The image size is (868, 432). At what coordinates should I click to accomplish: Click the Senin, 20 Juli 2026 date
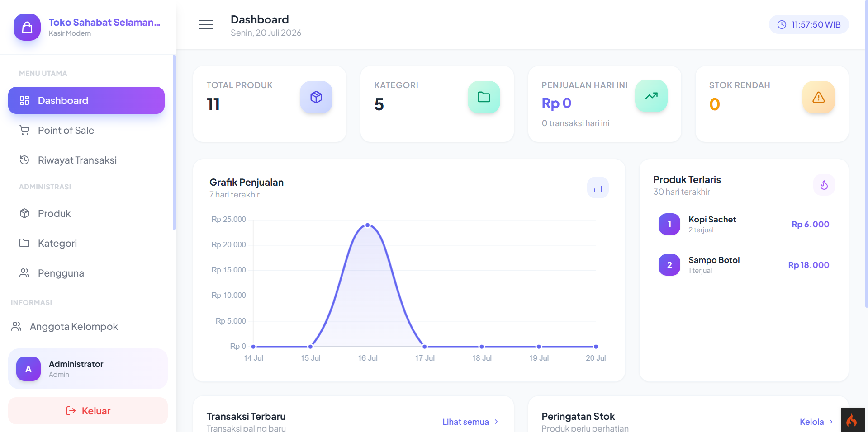pos(266,33)
